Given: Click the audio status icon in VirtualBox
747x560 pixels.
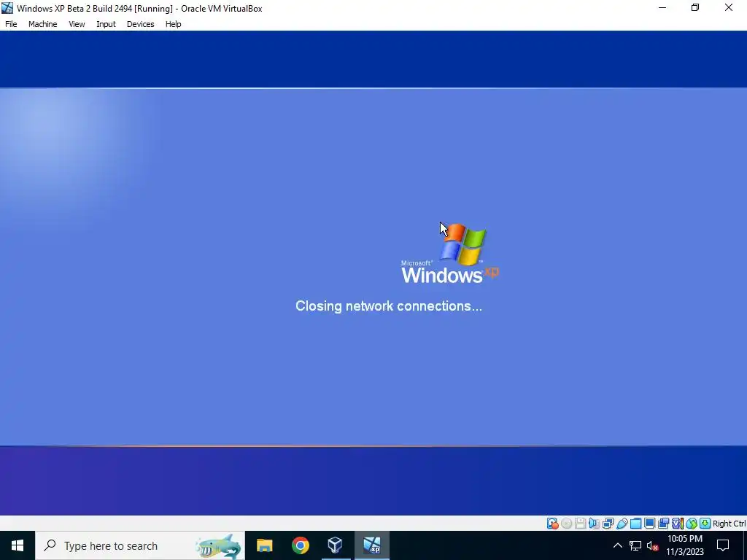Looking at the screenshot, I should pyautogui.click(x=594, y=524).
